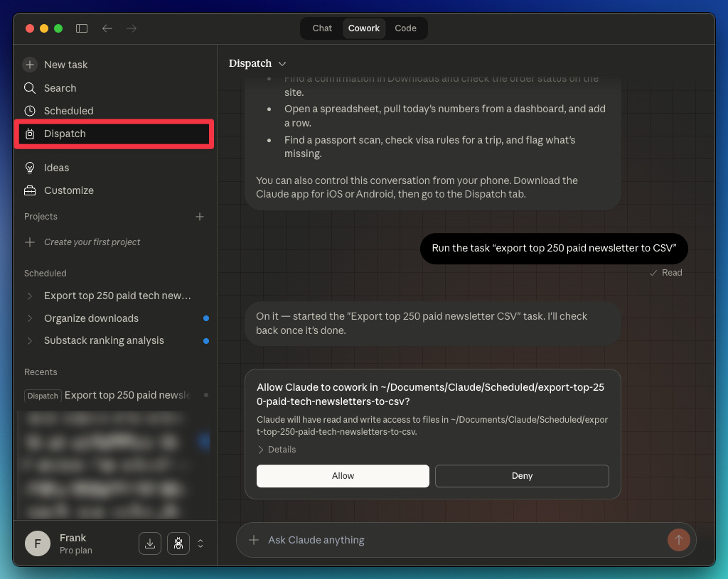Click the Projects section header
Image resolution: width=728 pixels, height=579 pixels.
41,217
